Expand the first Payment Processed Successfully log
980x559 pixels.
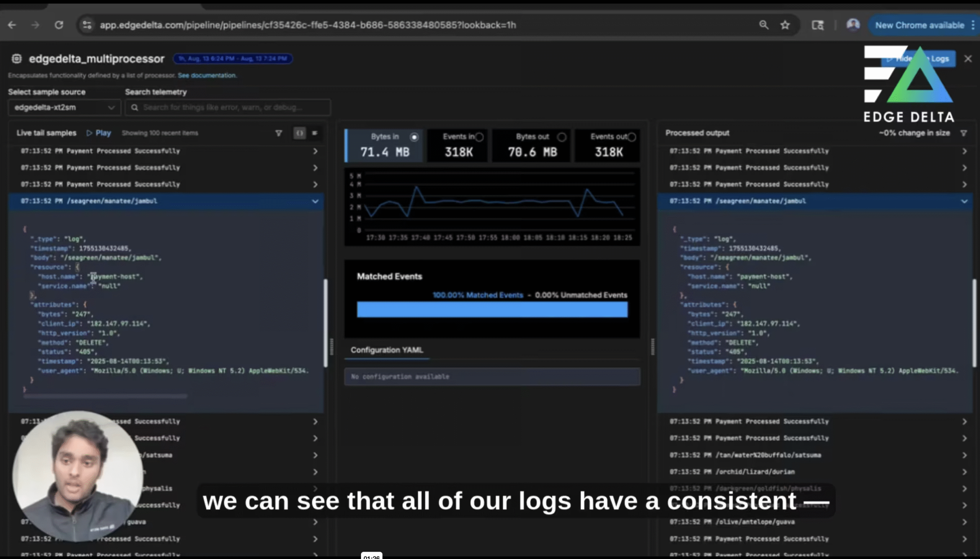pos(315,151)
